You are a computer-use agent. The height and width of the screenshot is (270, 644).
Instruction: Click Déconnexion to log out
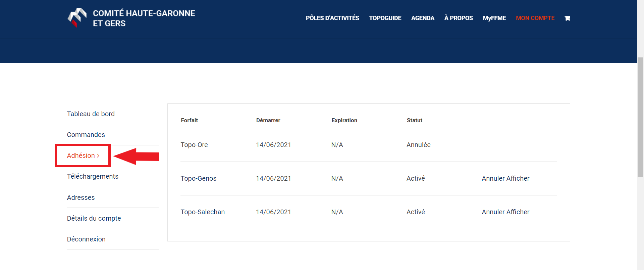tap(86, 239)
